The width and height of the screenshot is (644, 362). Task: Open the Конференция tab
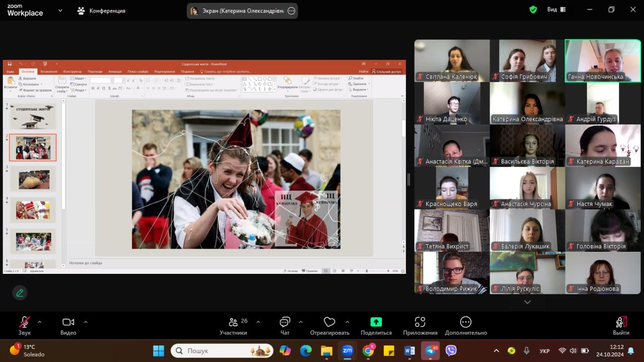(101, 11)
